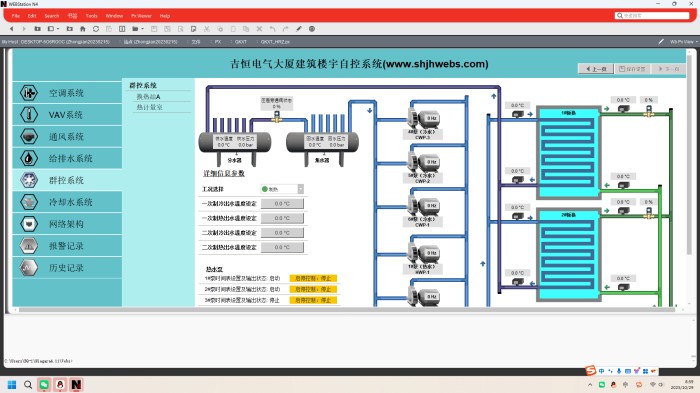The height and width of the screenshot is (393, 700).
Task: Open the 冷却水系统 sidebar icon
Action: pos(29,202)
